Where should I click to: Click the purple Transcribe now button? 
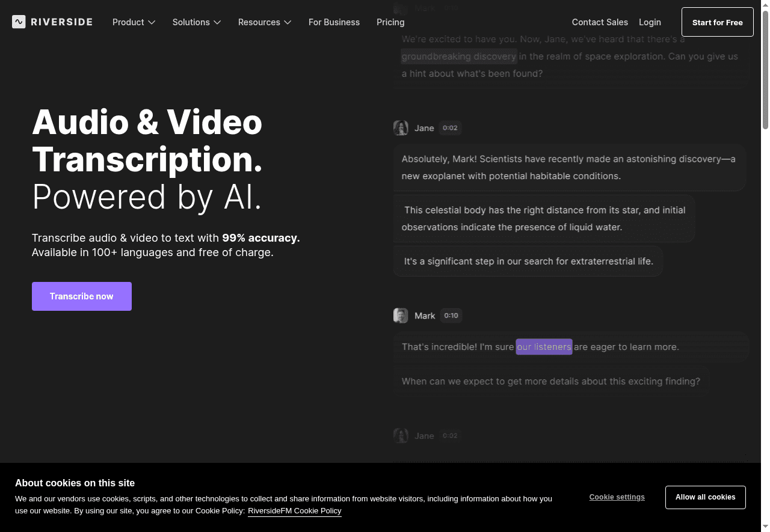(x=82, y=296)
